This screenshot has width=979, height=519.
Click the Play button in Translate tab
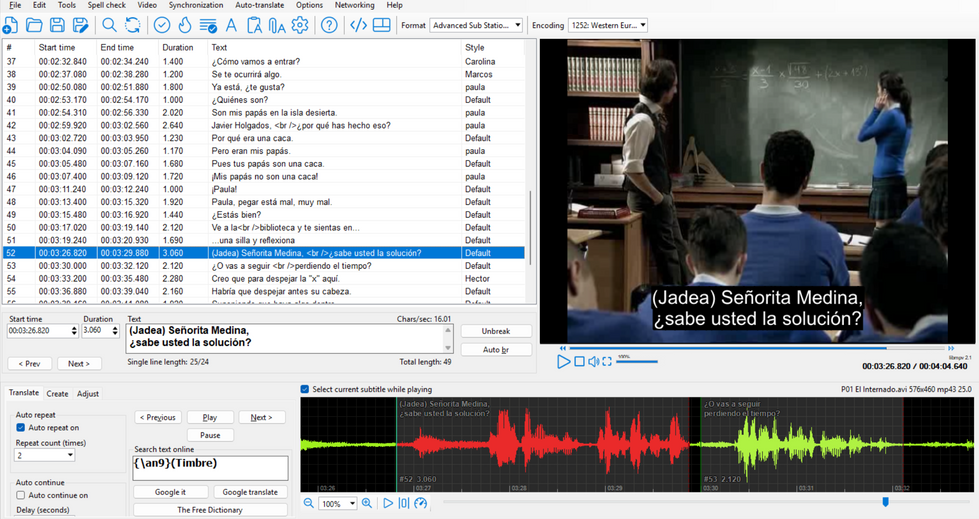coord(210,417)
